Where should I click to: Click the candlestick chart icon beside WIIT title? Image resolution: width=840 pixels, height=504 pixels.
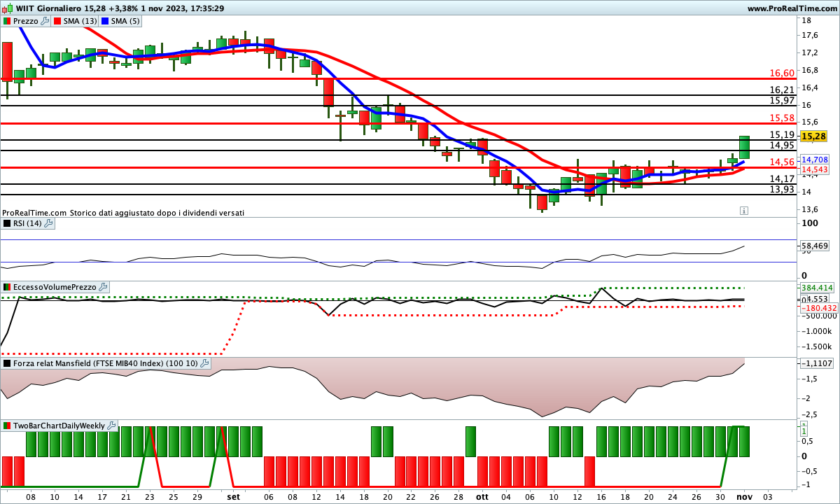(x=7, y=8)
